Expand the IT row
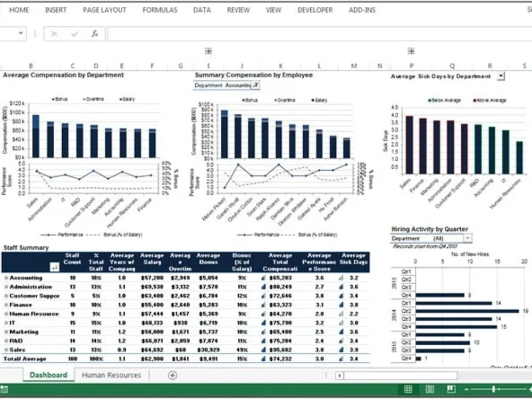This screenshot has height=399, width=532. click(x=6, y=323)
